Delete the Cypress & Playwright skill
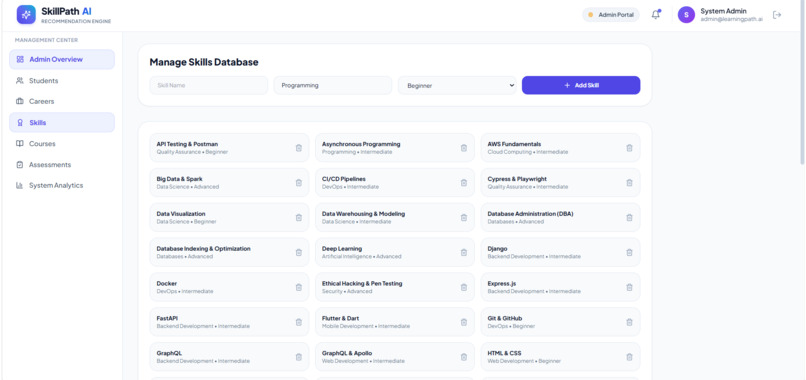 629,183
